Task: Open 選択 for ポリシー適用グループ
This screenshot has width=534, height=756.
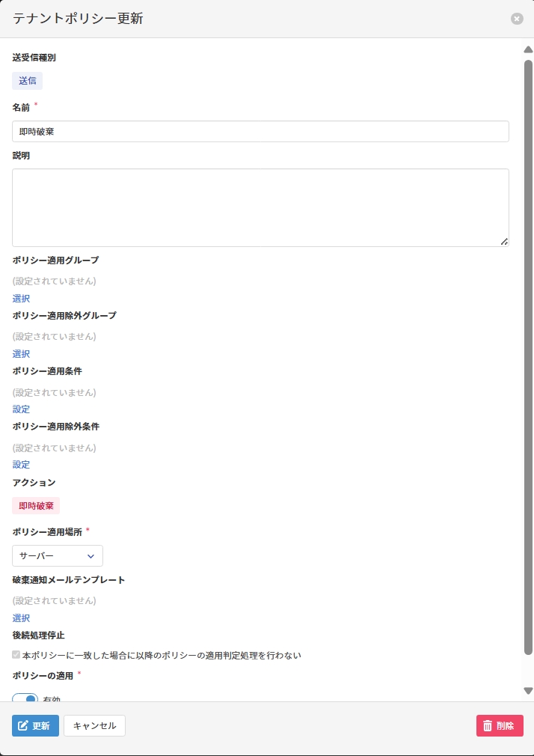Action: click(21, 299)
